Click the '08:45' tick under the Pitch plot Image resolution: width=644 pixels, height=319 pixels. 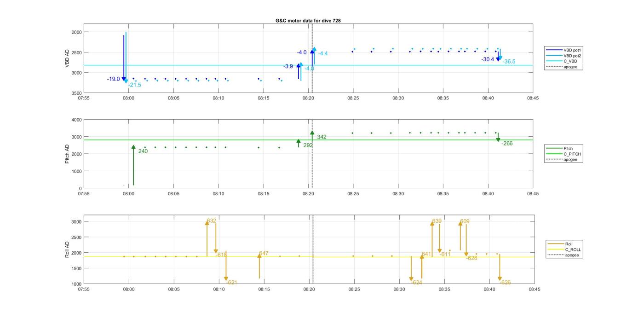(x=533, y=194)
